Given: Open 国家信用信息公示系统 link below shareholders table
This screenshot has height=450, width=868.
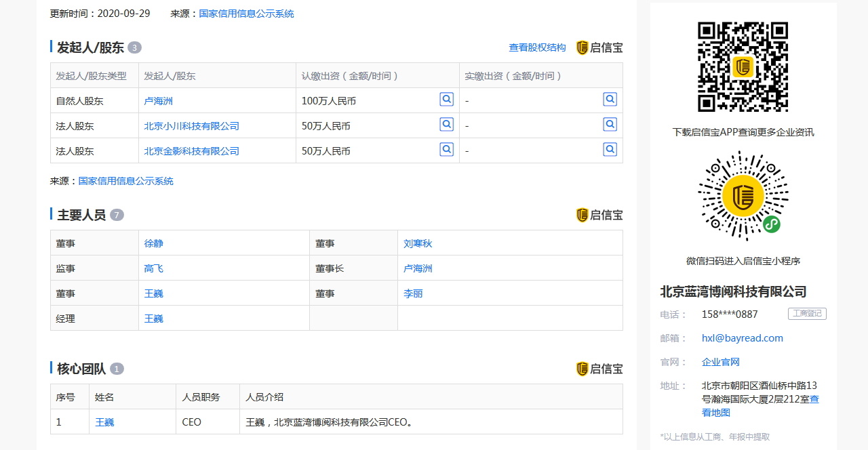Looking at the screenshot, I should tap(125, 181).
